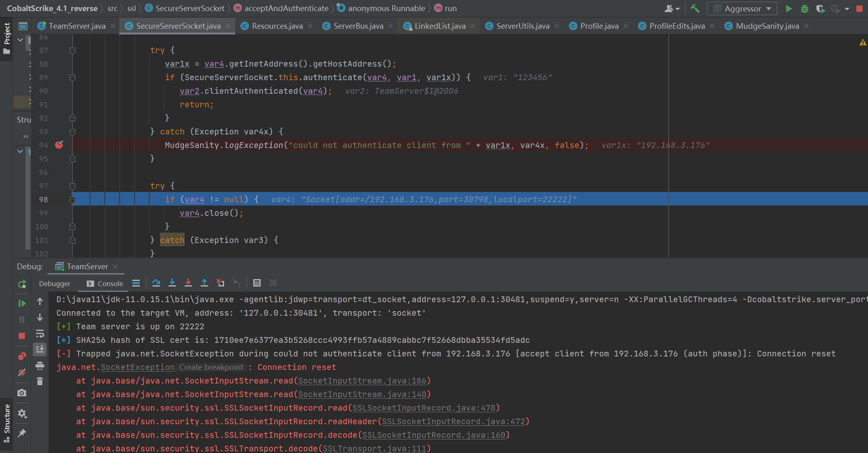
Task: Open the Console tab
Action: (105, 284)
